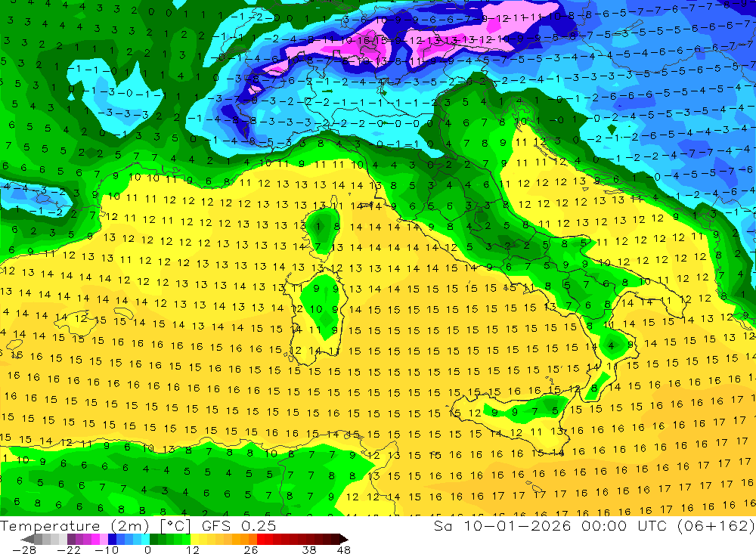Pick the darkest blue swatch in legend
Screen dimensions: 756x554
tap(113, 539)
